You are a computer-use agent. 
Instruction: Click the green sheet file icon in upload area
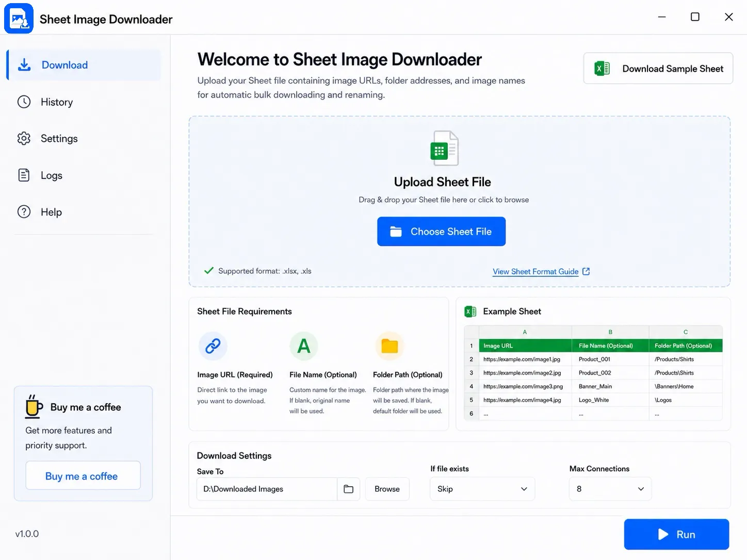(x=444, y=149)
